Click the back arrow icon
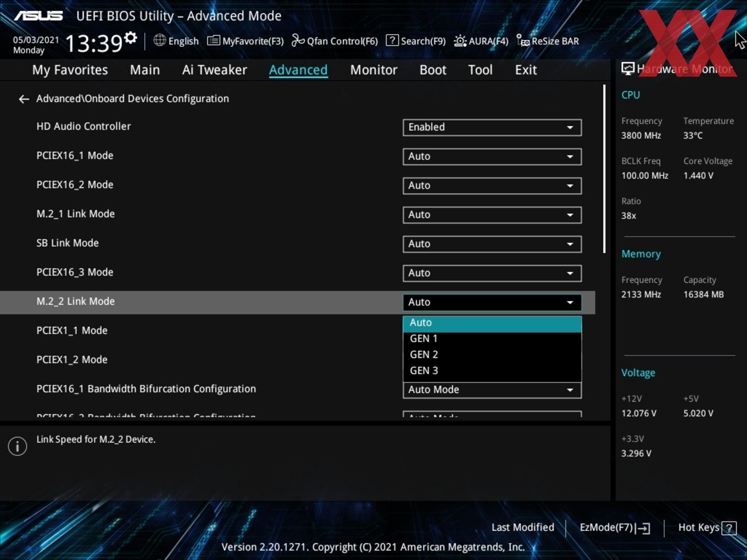The width and height of the screenshot is (747, 560). point(24,99)
